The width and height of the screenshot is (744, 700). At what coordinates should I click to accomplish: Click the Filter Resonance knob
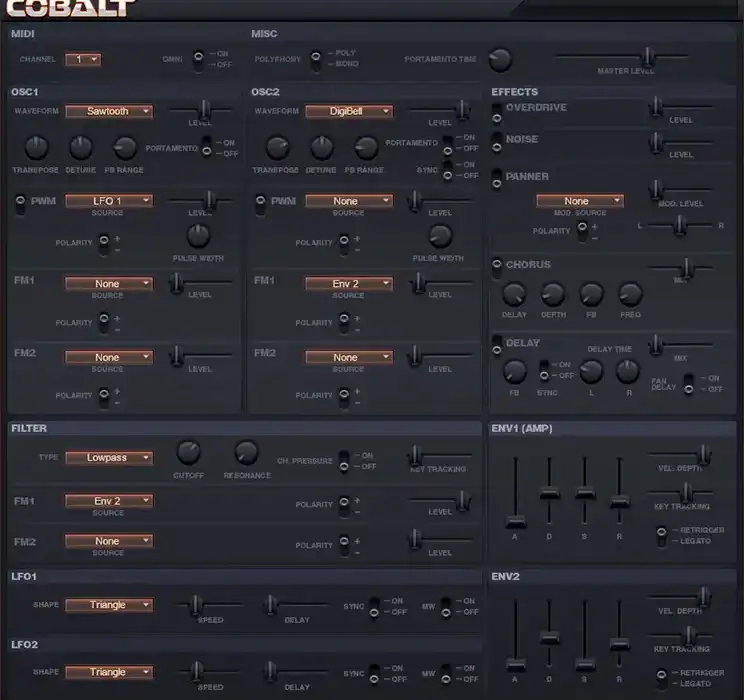click(x=247, y=452)
